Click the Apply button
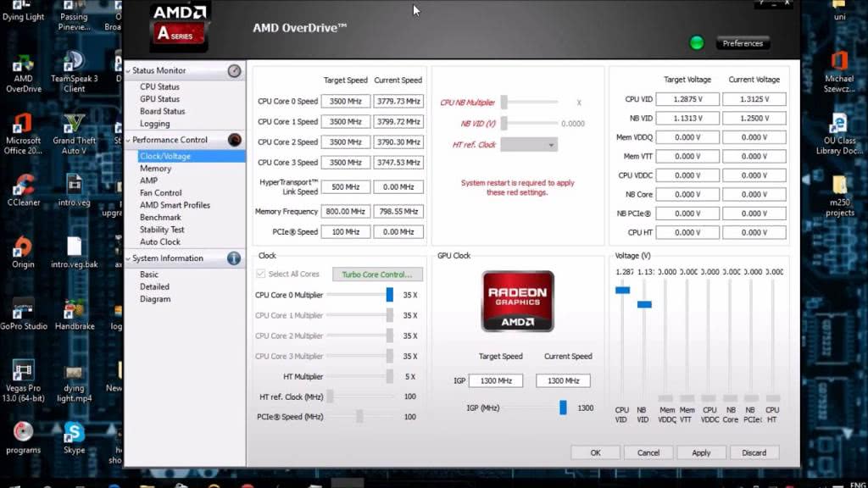Image resolution: width=868 pixels, height=488 pixels. click(x=701, y=452)
